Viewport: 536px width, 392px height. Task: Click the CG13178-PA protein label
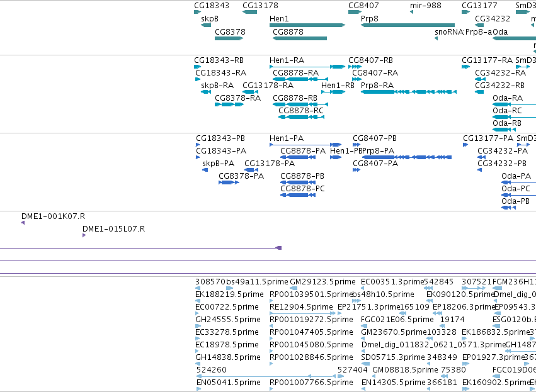point(270,164)
